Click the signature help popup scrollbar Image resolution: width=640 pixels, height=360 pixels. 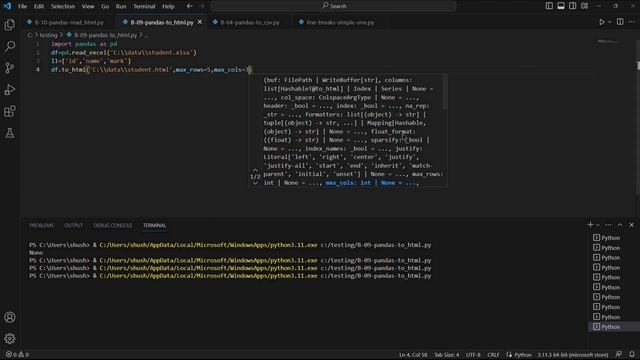pyautogui.click(x=445, y=93)
